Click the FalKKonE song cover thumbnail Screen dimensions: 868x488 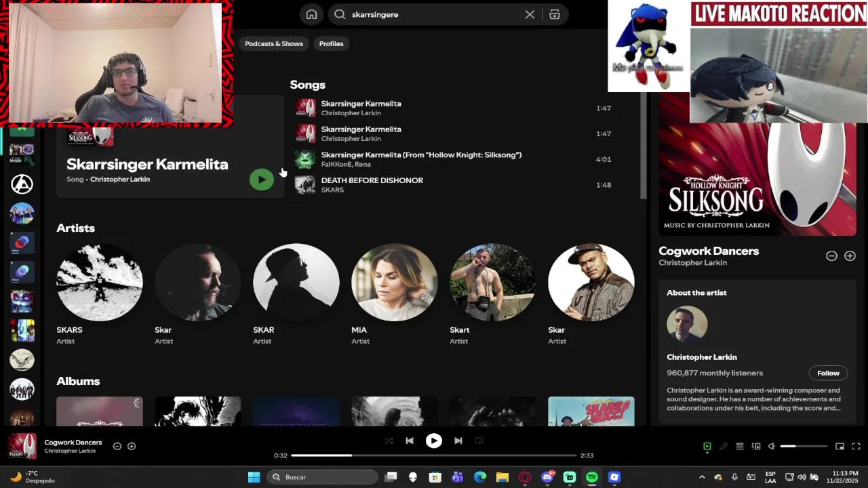[305, 159]
